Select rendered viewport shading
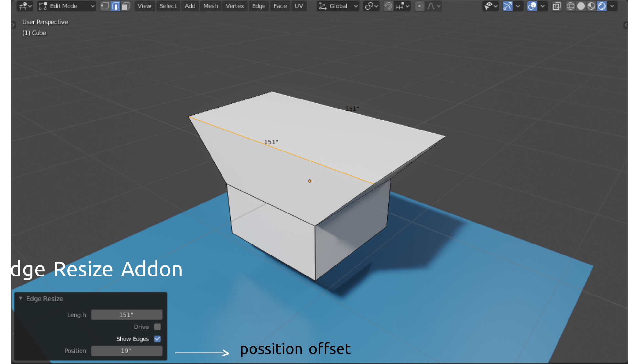This screenshot has height=364, width=628. [x=601, y=6]
